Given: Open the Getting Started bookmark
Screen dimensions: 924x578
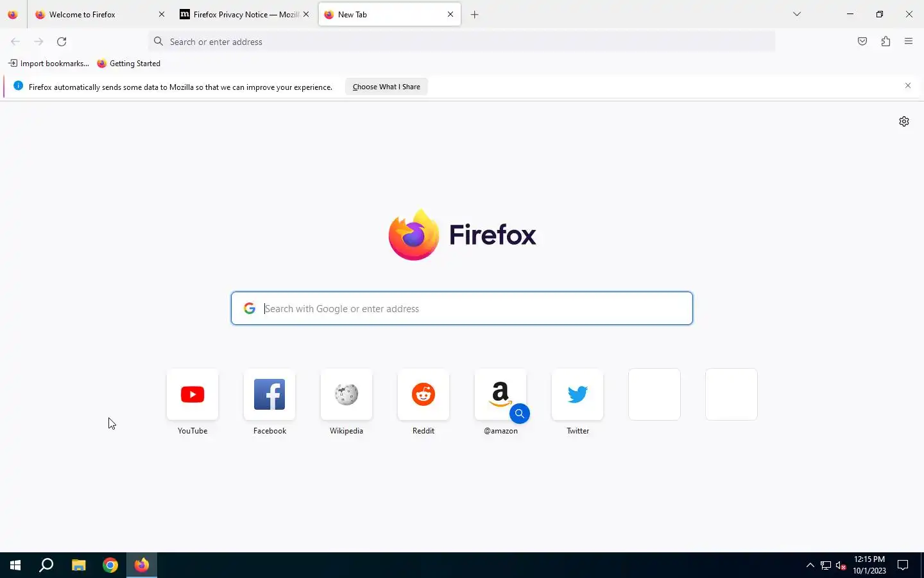Looking at the screenshot, I should point(128,64).
